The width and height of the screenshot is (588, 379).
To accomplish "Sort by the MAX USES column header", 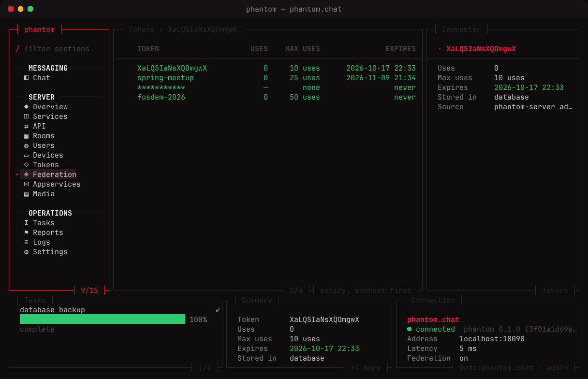I will (x=303, y=49).
